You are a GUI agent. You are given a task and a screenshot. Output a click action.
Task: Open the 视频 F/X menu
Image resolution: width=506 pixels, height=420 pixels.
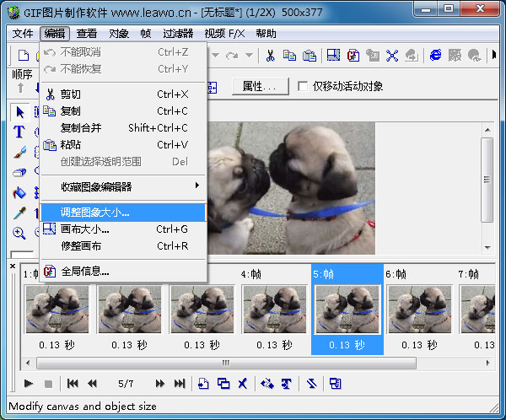(224, 34)
